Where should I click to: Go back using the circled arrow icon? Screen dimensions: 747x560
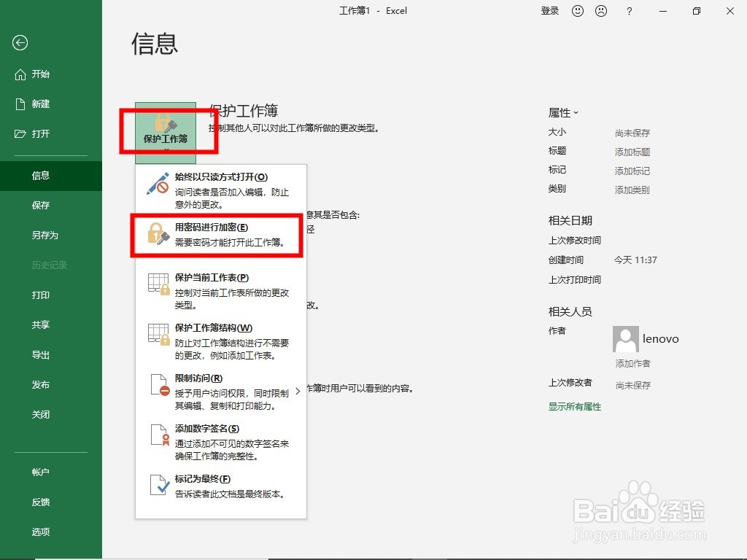(x=20, y=43)
